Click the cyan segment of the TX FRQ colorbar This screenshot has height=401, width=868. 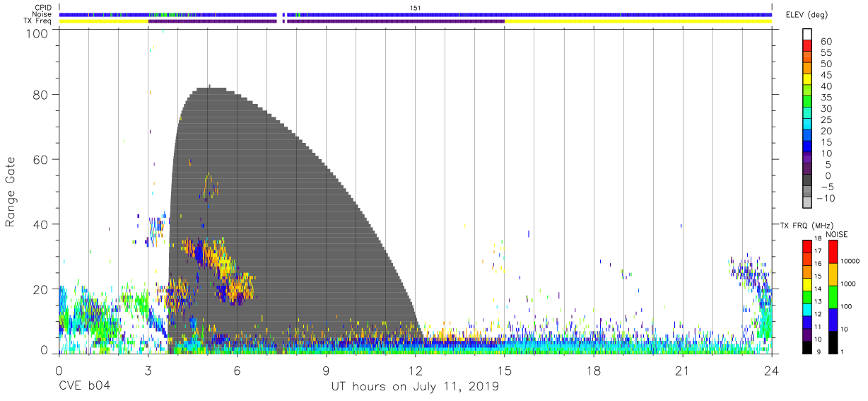pyautogui.click(x=807, y=309)
